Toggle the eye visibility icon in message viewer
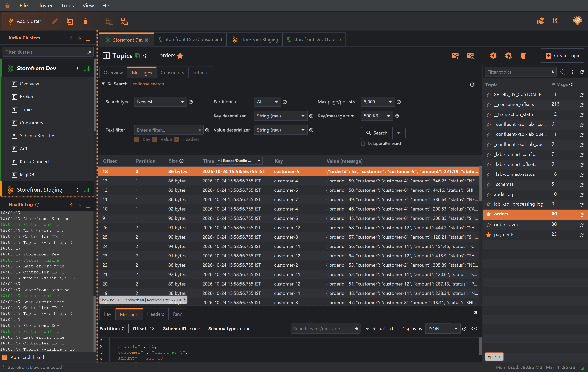This screenshot has width=588, height=372. [474, 328]
